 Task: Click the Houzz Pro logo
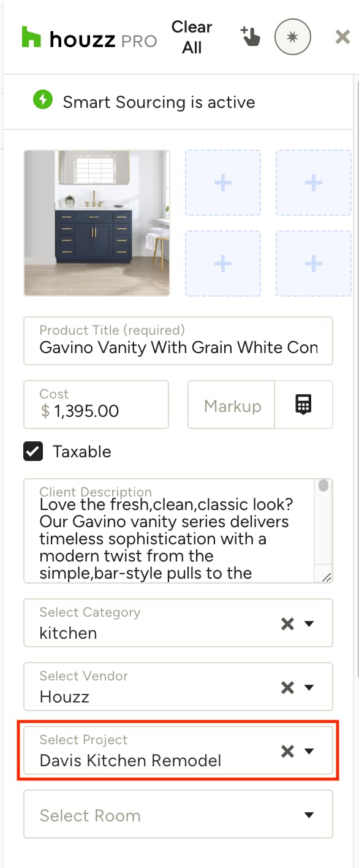[x=89, y=38]
